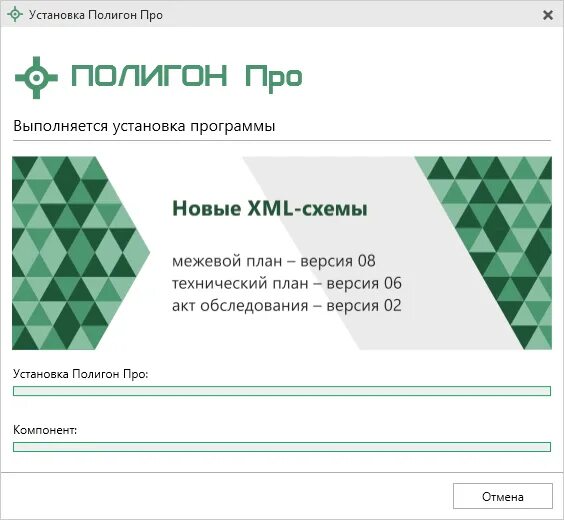Click the Новые XML-схемы banner heading
This screenshot has height=520, width=564.
coord(270,208)
